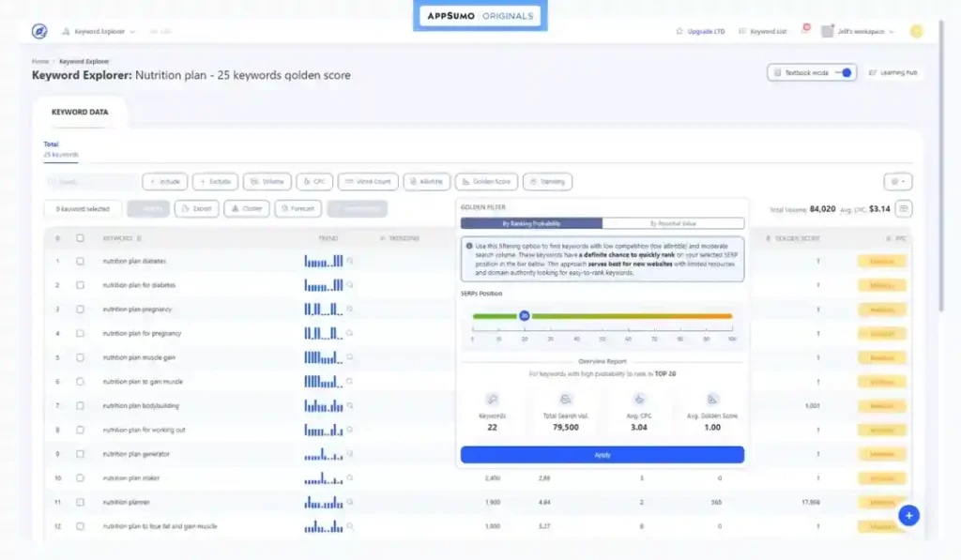Click the Upgrade LTD star link

(x=700, y=31)
